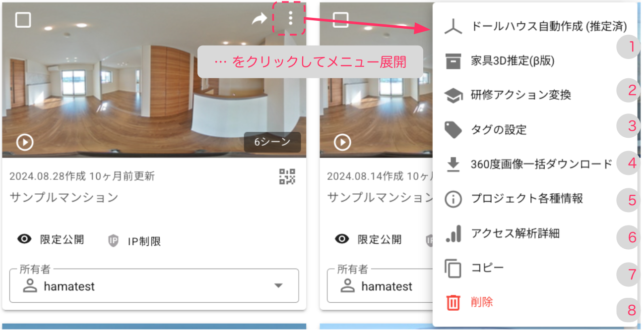
Task: Toggle 限定公開 visibility on first card
Action: coord(51,240)
